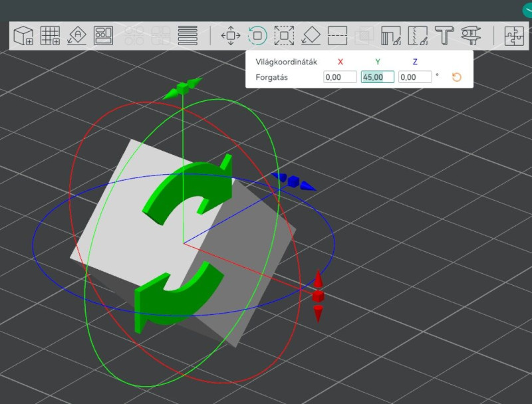Click the X rotation field showing 0,00
Viewport: 532px width, 404px height.
[x=340, y=77]
